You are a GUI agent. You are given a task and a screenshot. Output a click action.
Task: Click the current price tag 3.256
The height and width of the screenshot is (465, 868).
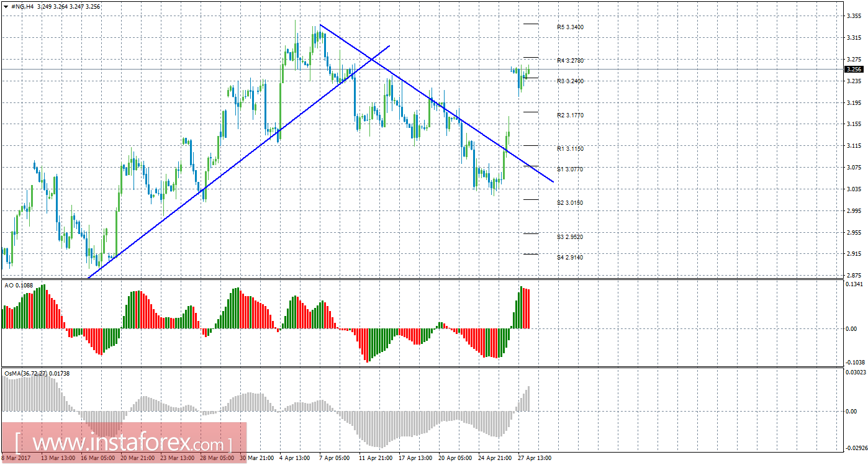[854, 70]
